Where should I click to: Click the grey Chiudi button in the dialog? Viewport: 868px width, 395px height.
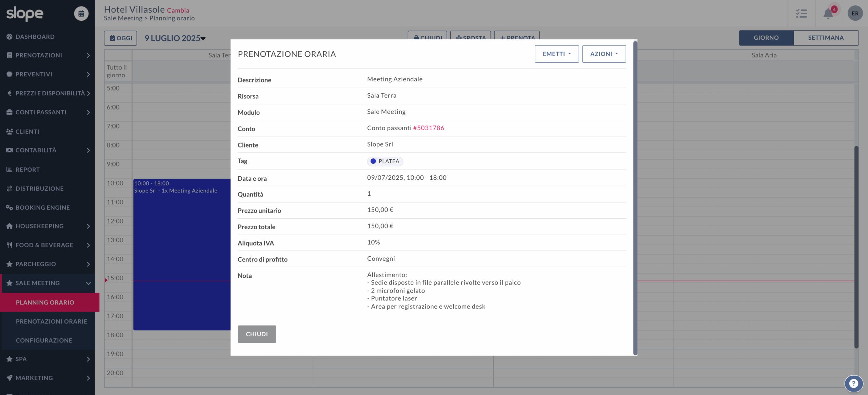(257, 334)
